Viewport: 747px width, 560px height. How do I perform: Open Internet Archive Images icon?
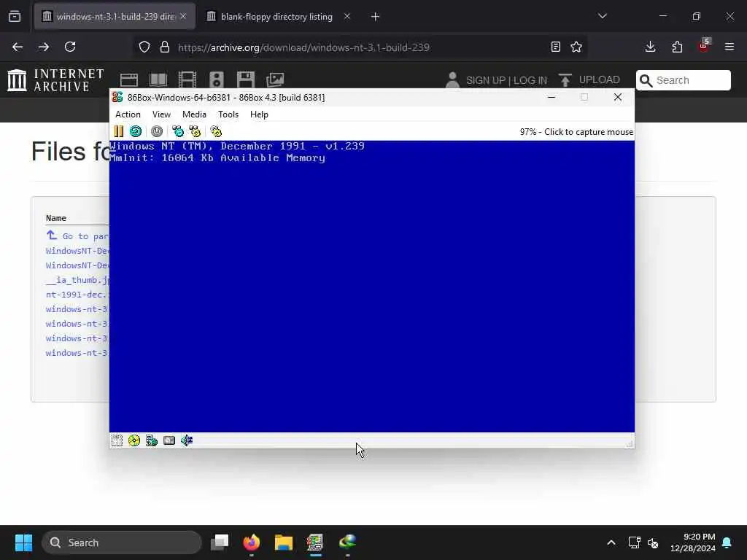coord(275,79)
